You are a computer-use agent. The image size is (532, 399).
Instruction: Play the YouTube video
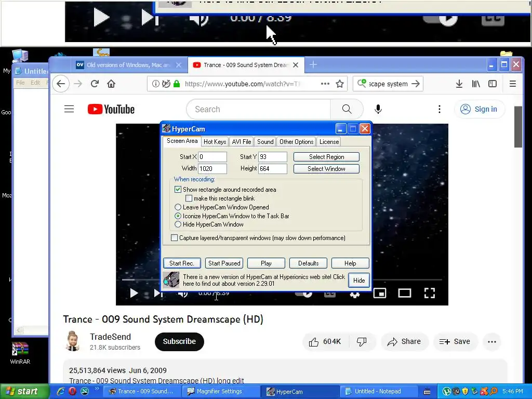click(134, 294)
